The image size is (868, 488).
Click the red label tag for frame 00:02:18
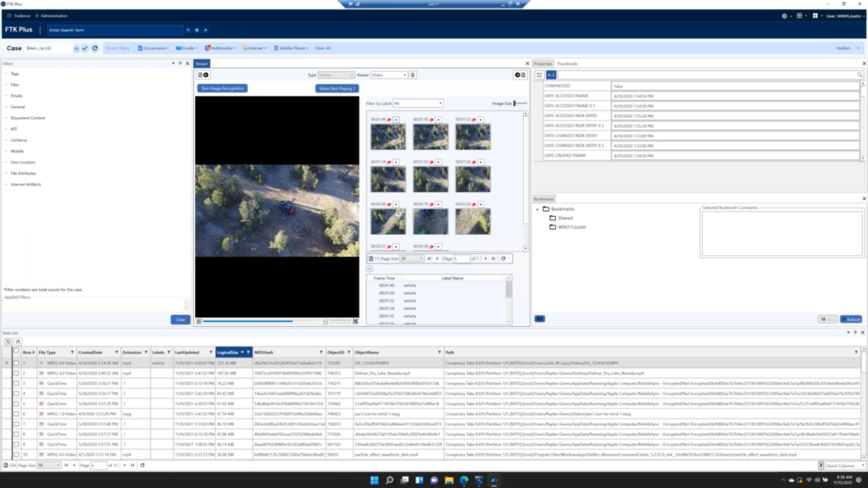coord(431,204)
